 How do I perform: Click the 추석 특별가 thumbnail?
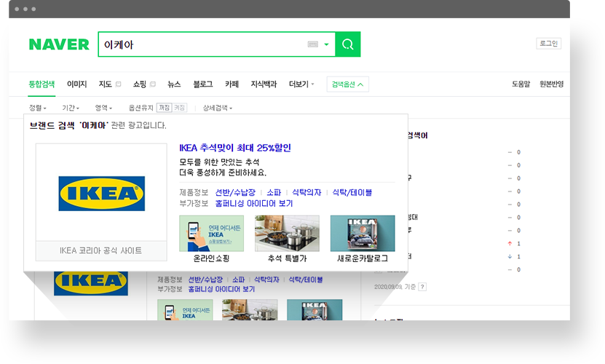pyautogui.click(x=287, y=234)
